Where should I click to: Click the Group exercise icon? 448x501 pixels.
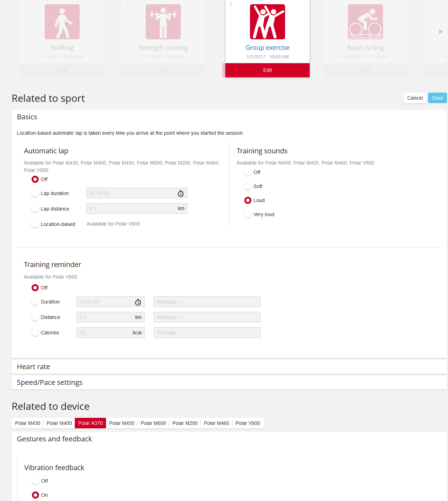tap(268, 22)
